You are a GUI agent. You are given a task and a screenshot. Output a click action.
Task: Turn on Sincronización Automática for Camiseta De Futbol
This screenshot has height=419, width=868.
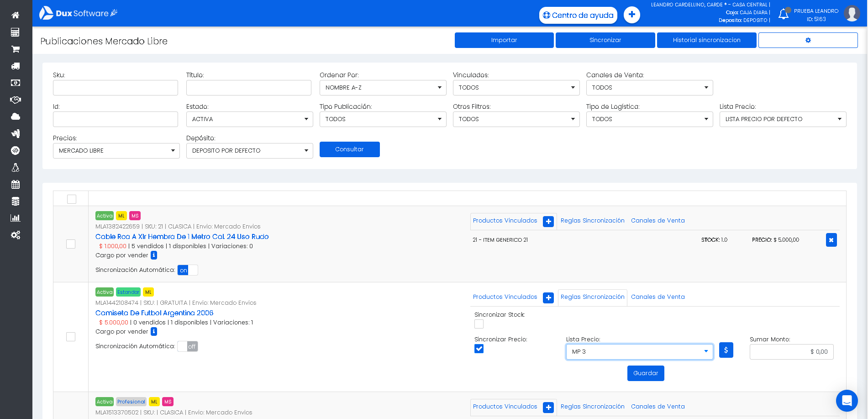(x=188, y=346)
